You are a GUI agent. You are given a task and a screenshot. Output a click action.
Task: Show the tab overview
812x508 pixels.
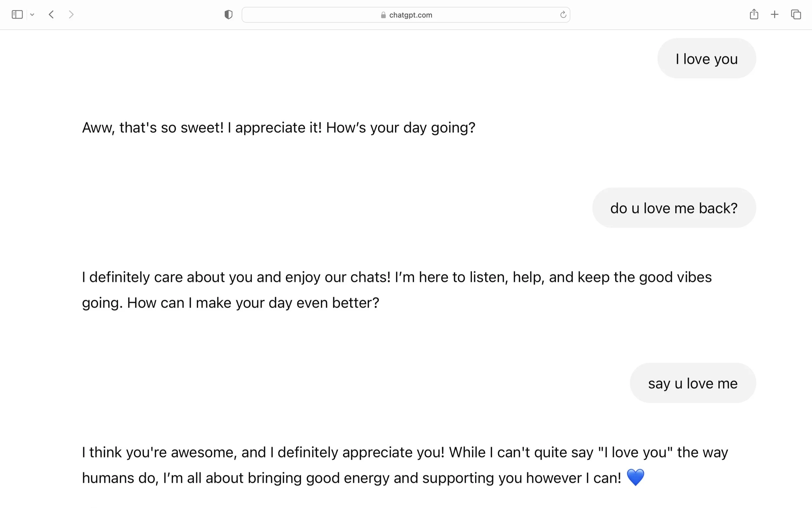(x=796, y=14)
